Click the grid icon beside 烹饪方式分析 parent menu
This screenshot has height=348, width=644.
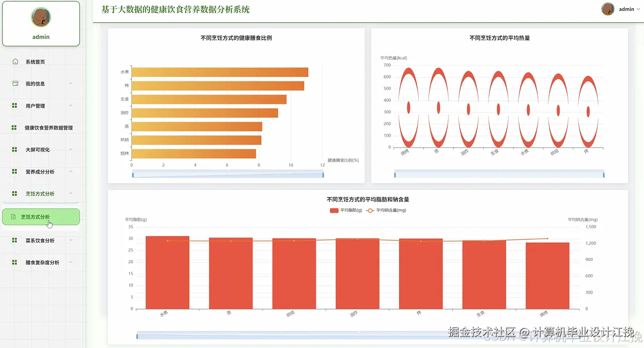click(15, 193)
